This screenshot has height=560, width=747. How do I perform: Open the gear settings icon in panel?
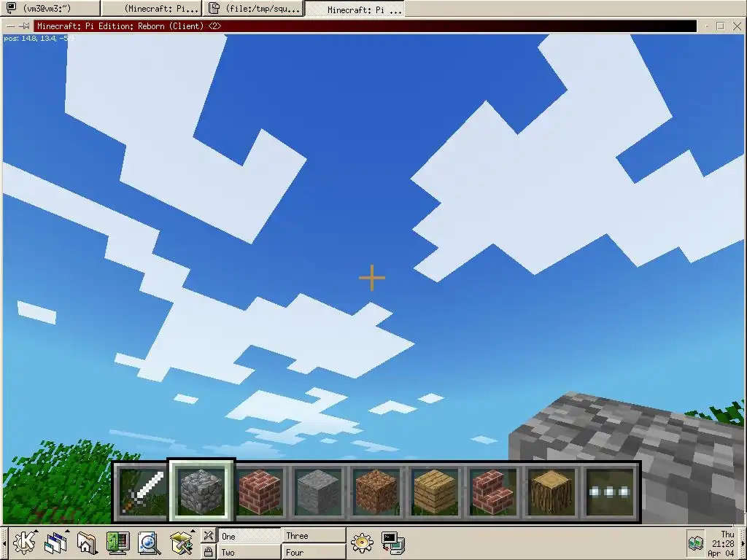point(362,542)
